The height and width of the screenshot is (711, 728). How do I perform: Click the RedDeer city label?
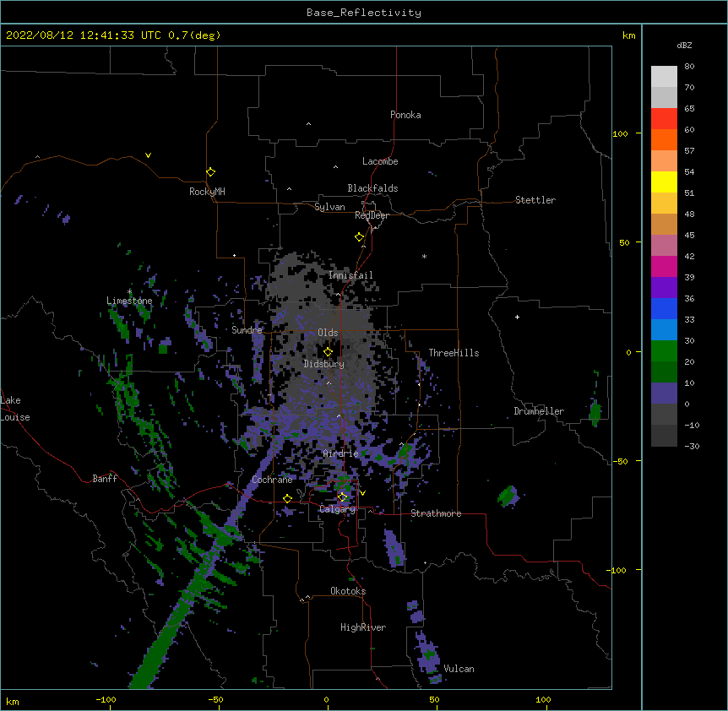pyautogui.click(x=372, y=215)
